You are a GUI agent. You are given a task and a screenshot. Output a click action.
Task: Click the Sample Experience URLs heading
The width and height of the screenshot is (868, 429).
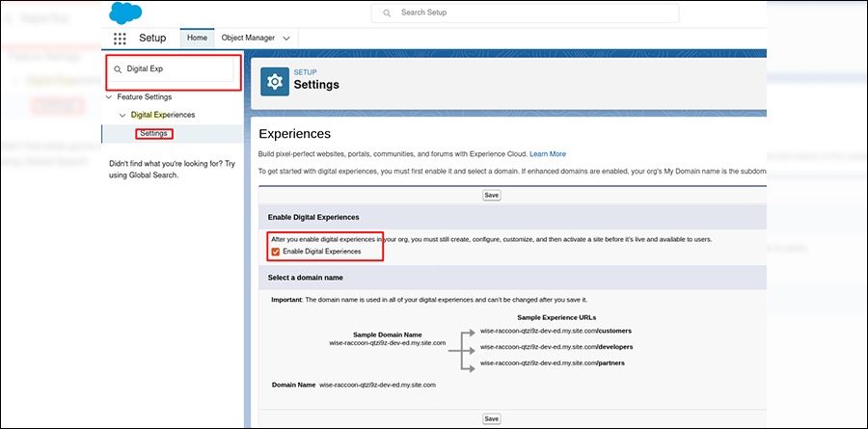[x=556, y=318]
